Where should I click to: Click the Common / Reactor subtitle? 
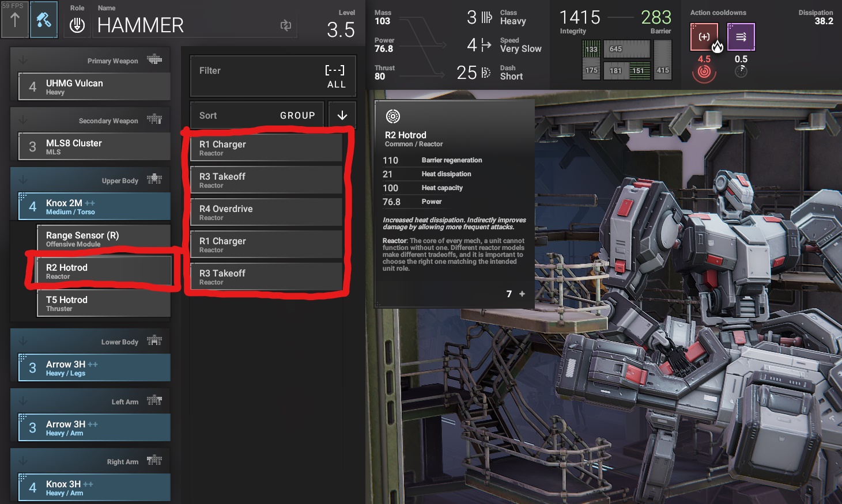point(414,144)
